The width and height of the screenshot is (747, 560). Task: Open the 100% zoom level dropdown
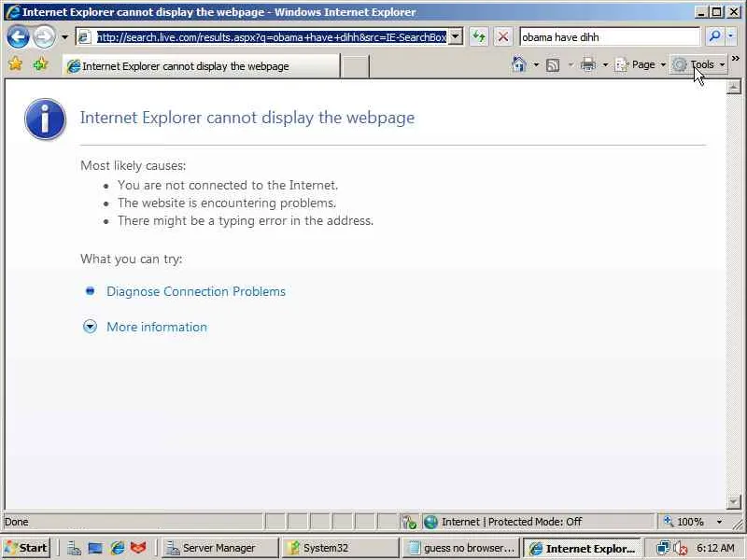[719, 522]
